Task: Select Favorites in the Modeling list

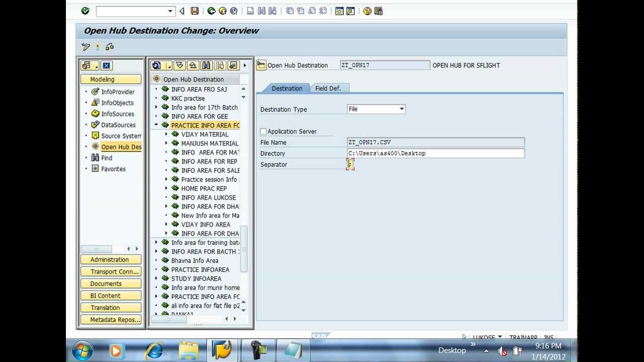Action: (113, 169)
